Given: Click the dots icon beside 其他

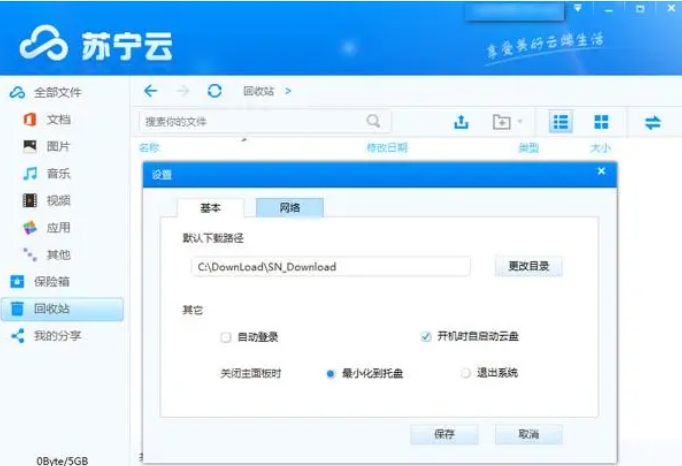Looking at the screenshot, I should tap(30, 254).
